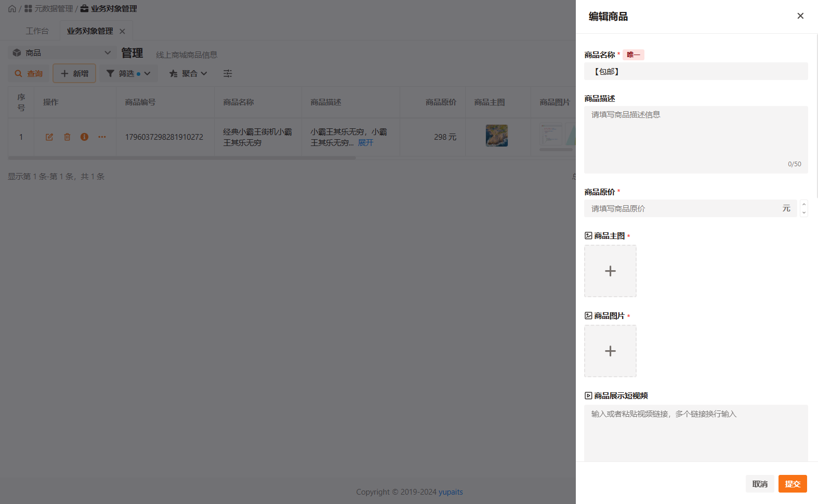Upload image via 商品图片 plus box

point(610,351)
